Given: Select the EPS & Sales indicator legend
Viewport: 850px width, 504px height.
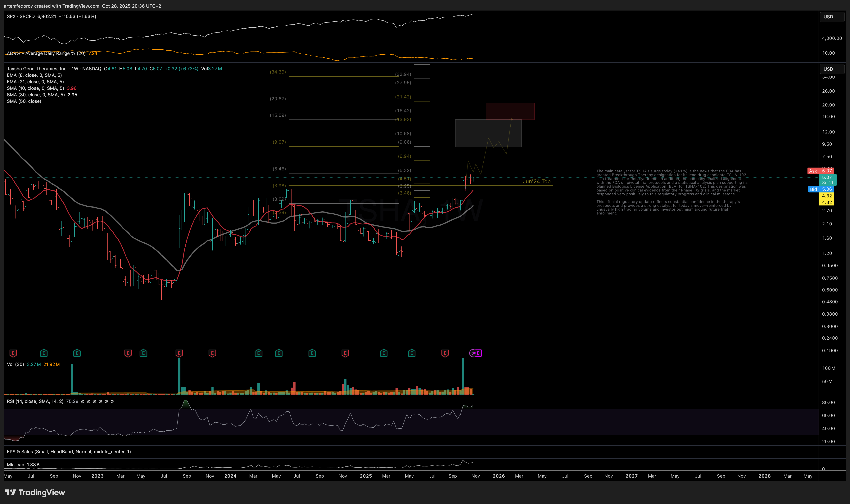Looking at the screenshot, I should 69,452.
